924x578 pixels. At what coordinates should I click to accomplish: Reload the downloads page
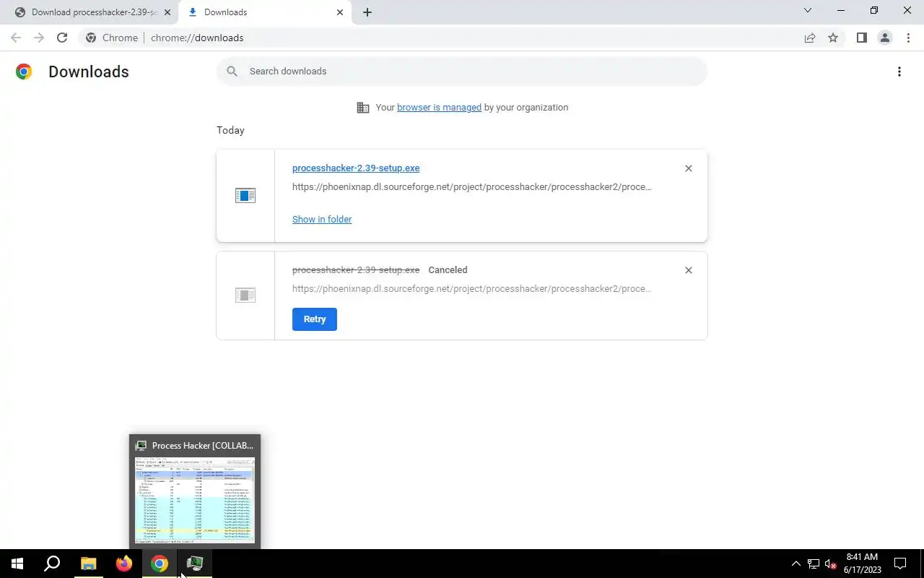pyautogui.click(x=62, y=38)
